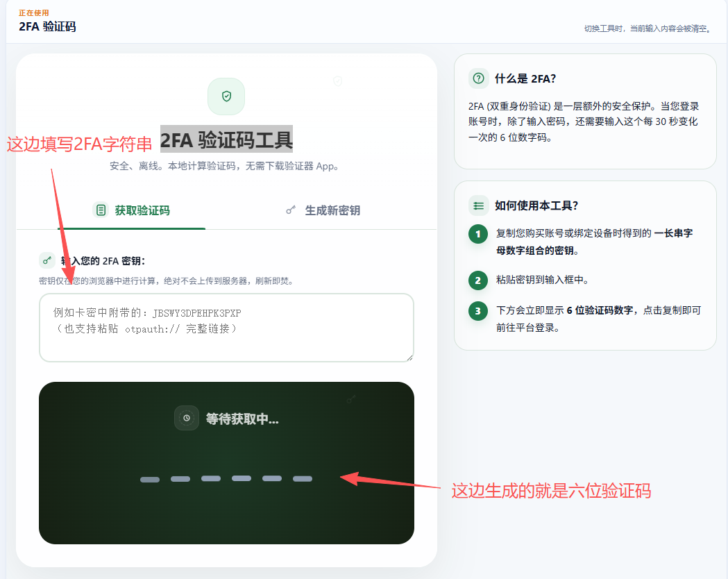Click the key icon next to 2FA 密钥 label
Image resolution: width=728 pixels, height=579 pixels.
[x=47, y=260]
